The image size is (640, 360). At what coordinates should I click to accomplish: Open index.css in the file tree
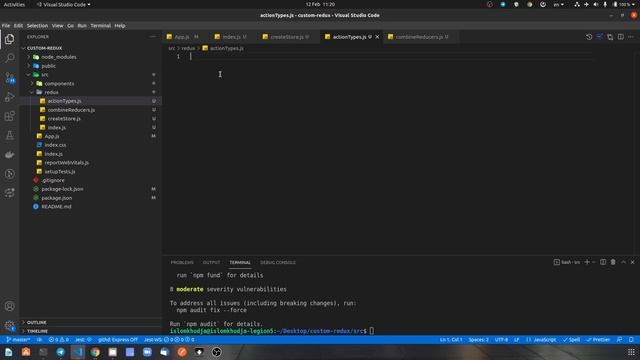click(x=55, y=145)
